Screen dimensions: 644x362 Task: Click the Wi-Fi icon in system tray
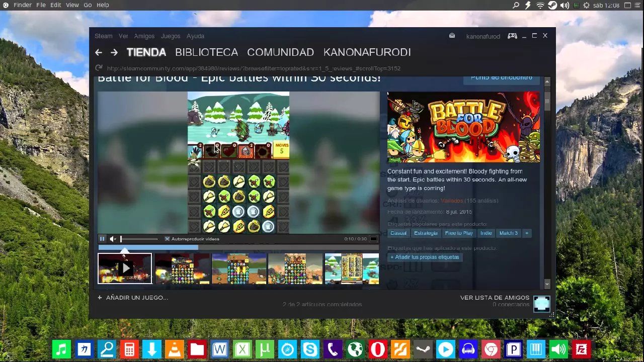tap(540, 5)
